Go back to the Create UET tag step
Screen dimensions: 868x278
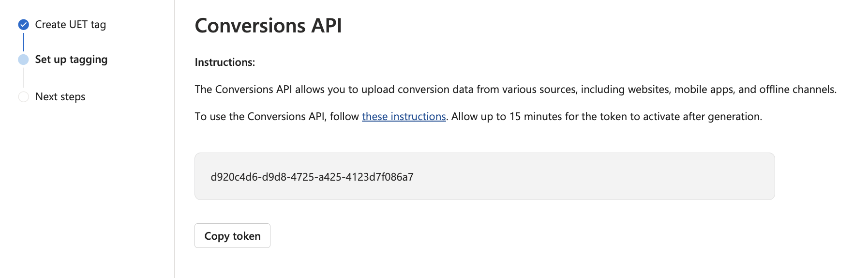(70, 25)
